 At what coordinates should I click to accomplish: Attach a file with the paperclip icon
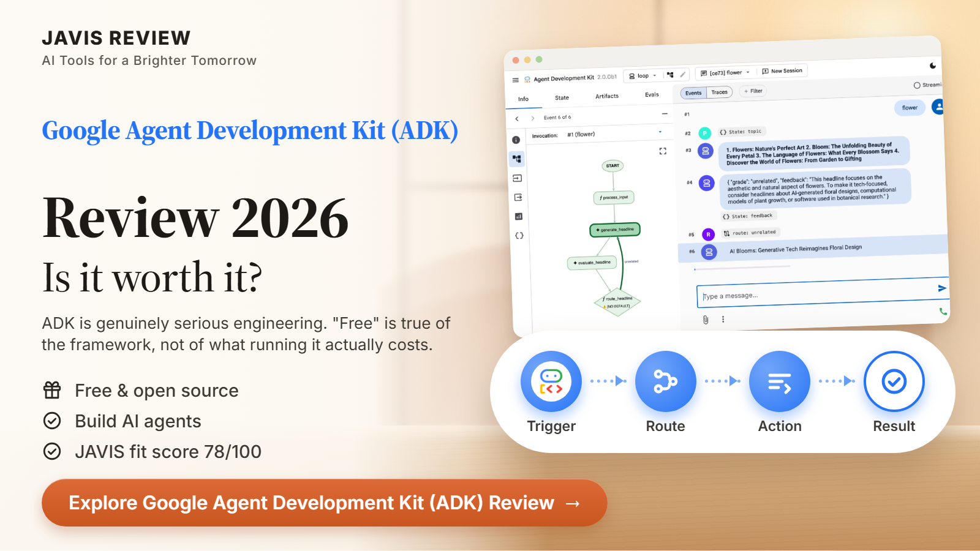tap(706, 320)
